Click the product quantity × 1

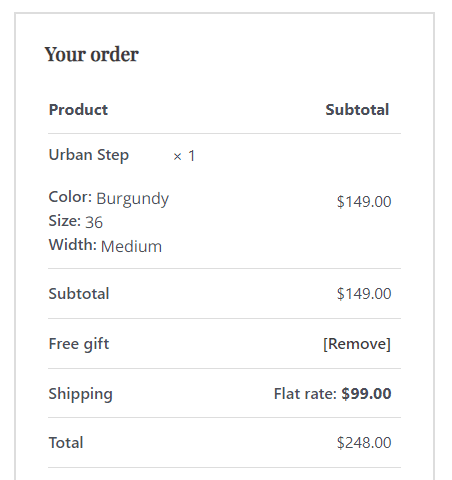tap(184, 156)
